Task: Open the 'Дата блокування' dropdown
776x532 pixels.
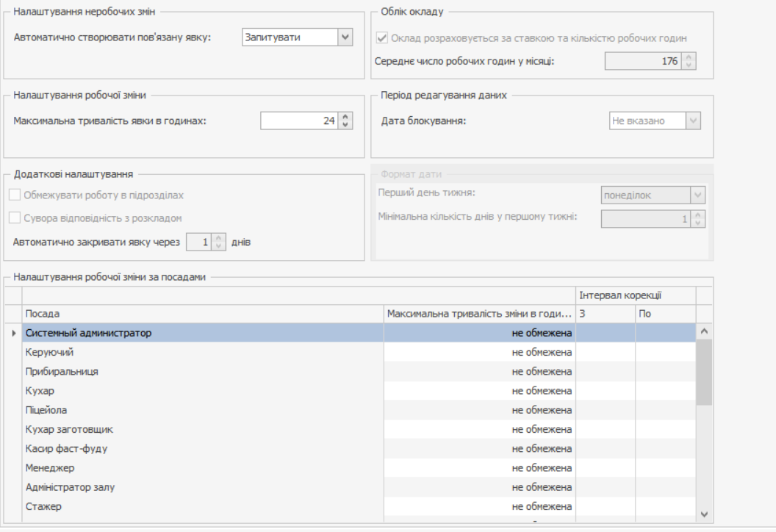Action: click(693, 121)
